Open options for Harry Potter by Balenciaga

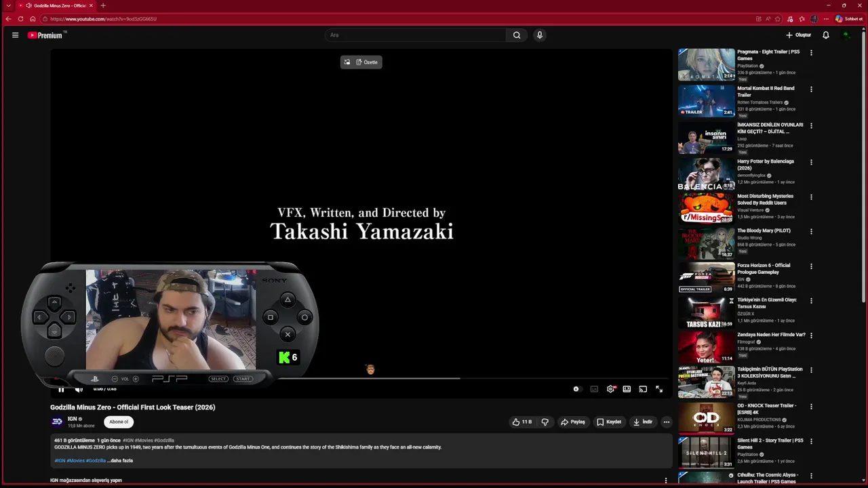click(811, 163)
